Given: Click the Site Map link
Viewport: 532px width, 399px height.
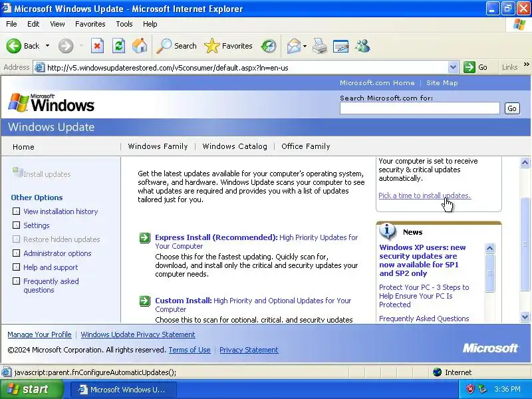Looking at the screenshot, I should point(442,82).
